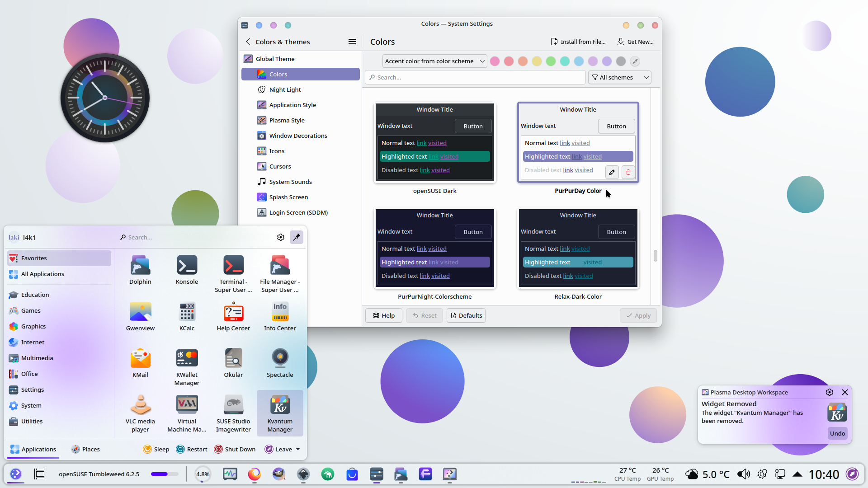Click Firefox icon in taskbar
The width and height of the screenshot is (868, 488).
255,474
